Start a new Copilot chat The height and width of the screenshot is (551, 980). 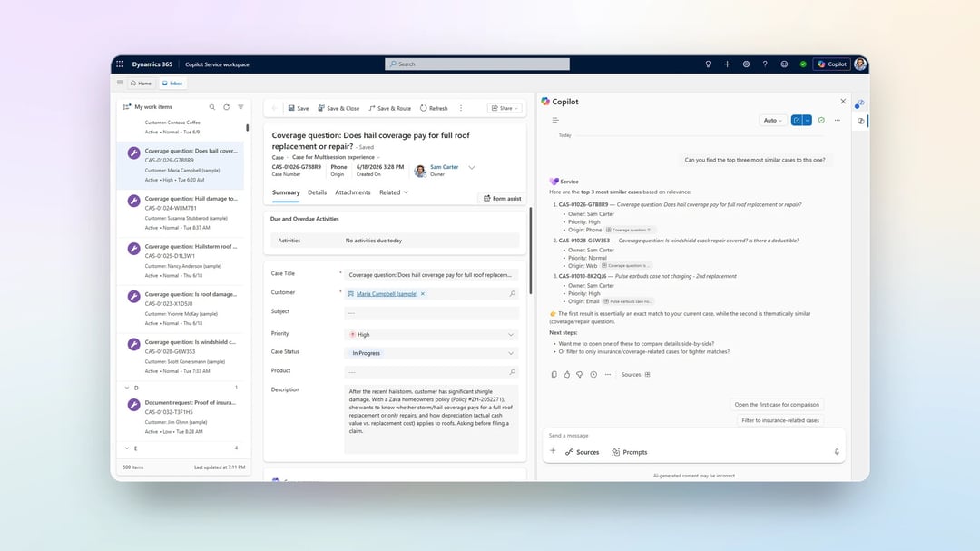[797, 120]
